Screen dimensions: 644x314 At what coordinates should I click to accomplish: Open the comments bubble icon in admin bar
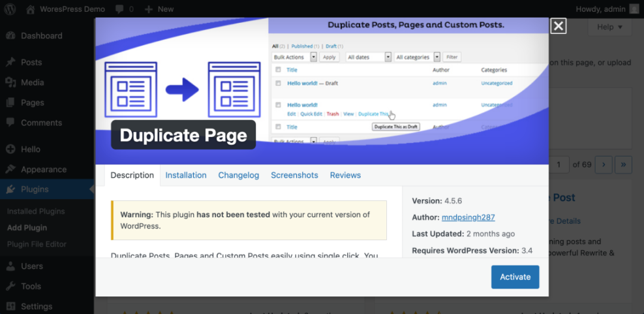[119, 9]
